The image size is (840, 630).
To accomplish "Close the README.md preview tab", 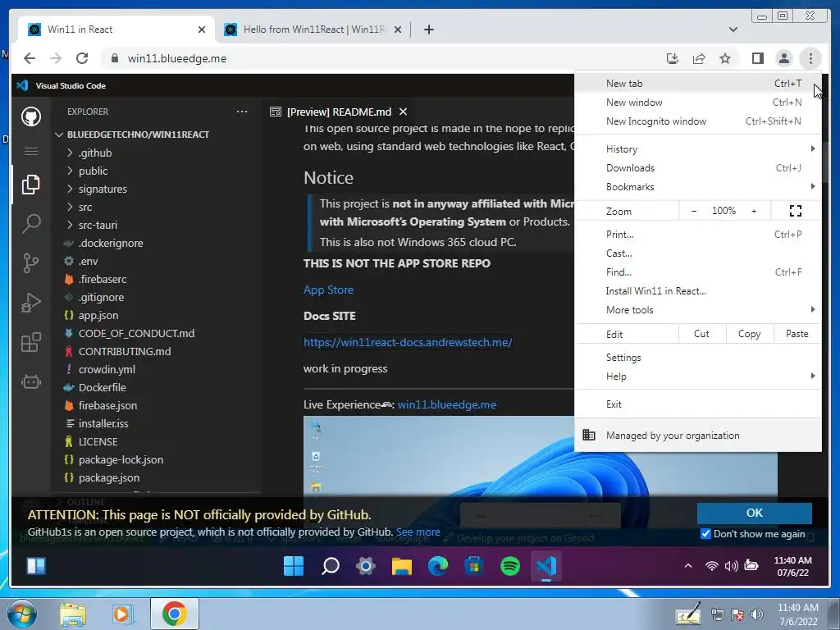I will (x=404, y=112).
